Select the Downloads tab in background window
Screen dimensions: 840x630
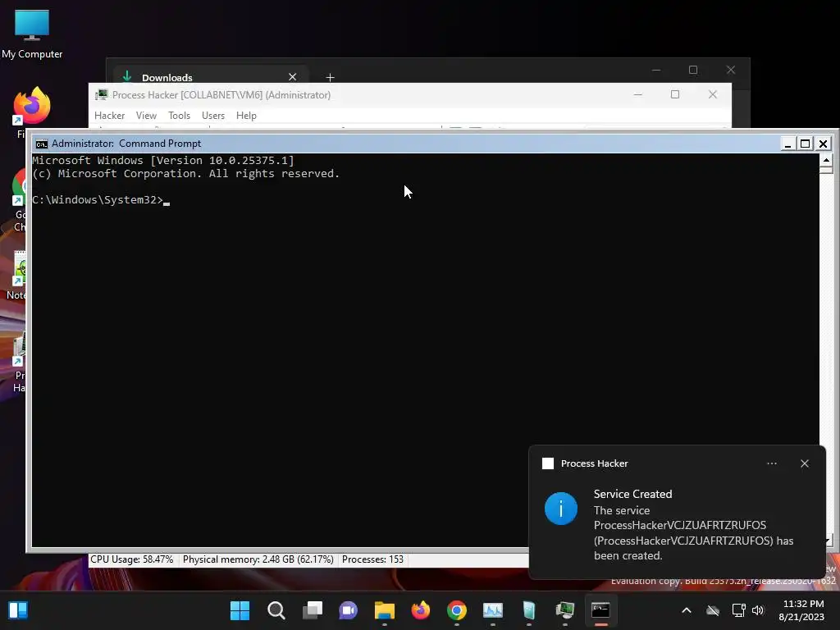[211, 77]
